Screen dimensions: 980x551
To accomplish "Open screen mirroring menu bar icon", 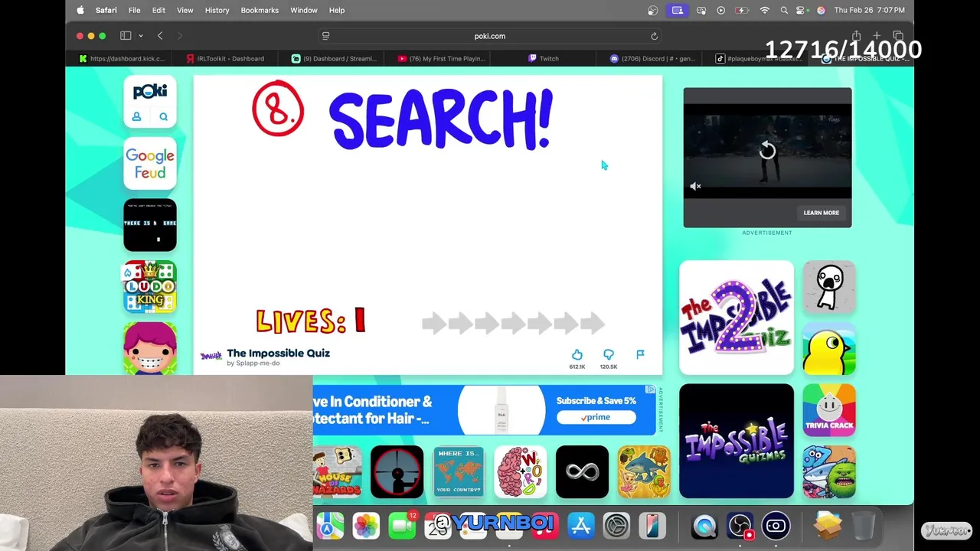I will click(677, 10).
